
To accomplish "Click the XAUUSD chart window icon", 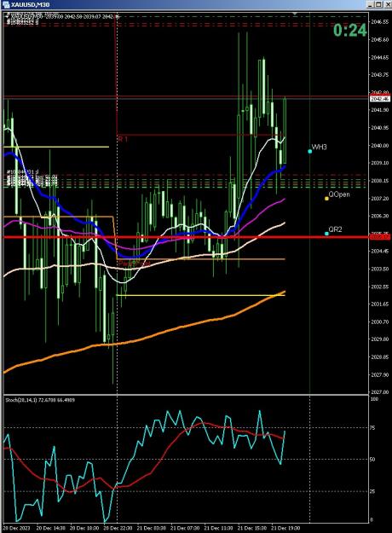I will coord(7,5).
